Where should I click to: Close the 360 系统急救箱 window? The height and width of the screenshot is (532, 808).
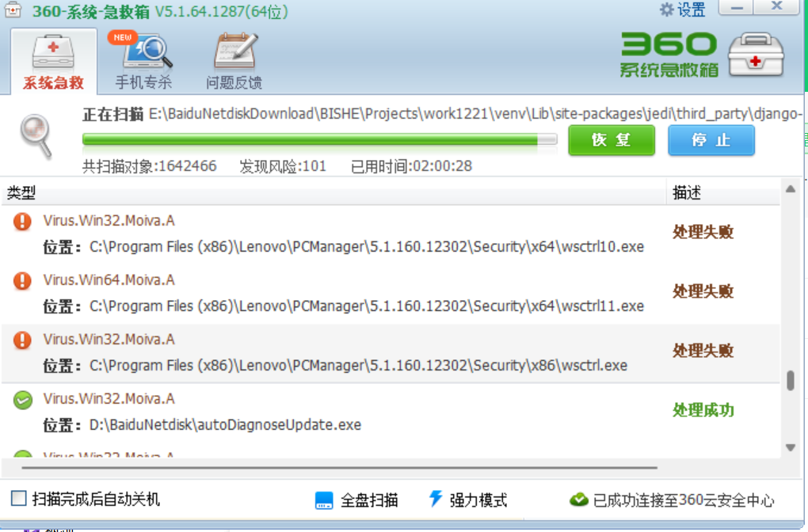click(776, 7)
